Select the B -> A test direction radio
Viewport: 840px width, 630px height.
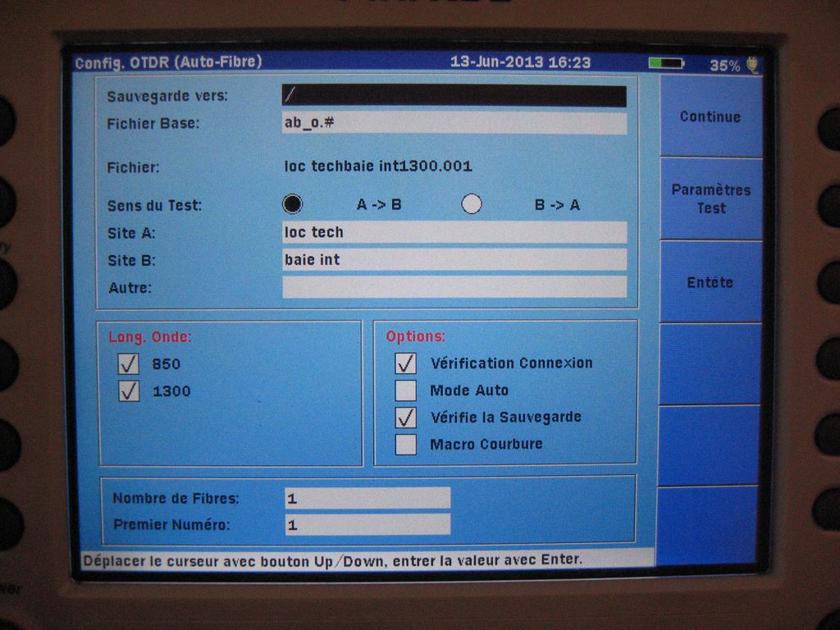tap(472, 204)
